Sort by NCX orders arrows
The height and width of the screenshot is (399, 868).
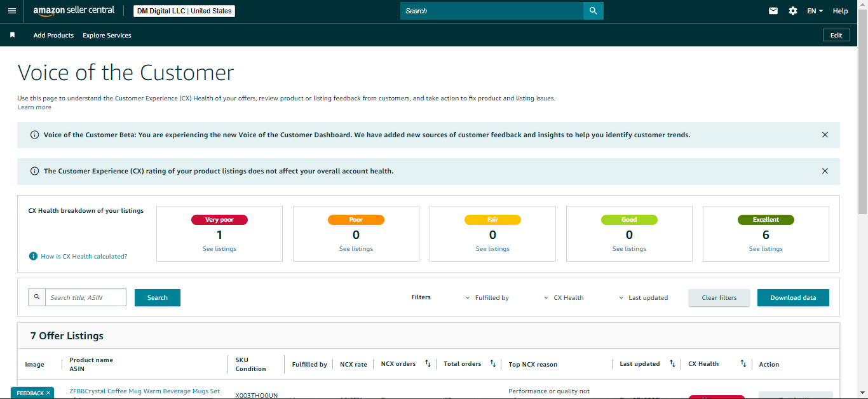click(428, 364)
